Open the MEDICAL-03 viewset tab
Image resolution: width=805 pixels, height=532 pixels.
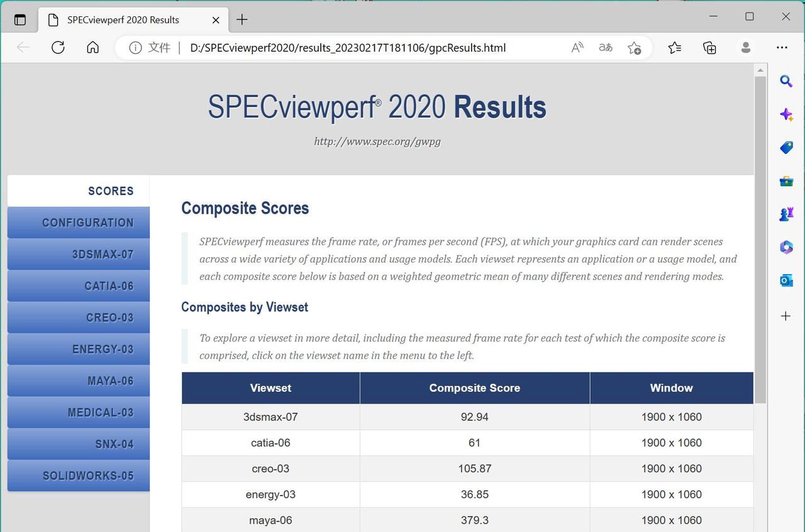pyautogui.click(x=79, y=413)
